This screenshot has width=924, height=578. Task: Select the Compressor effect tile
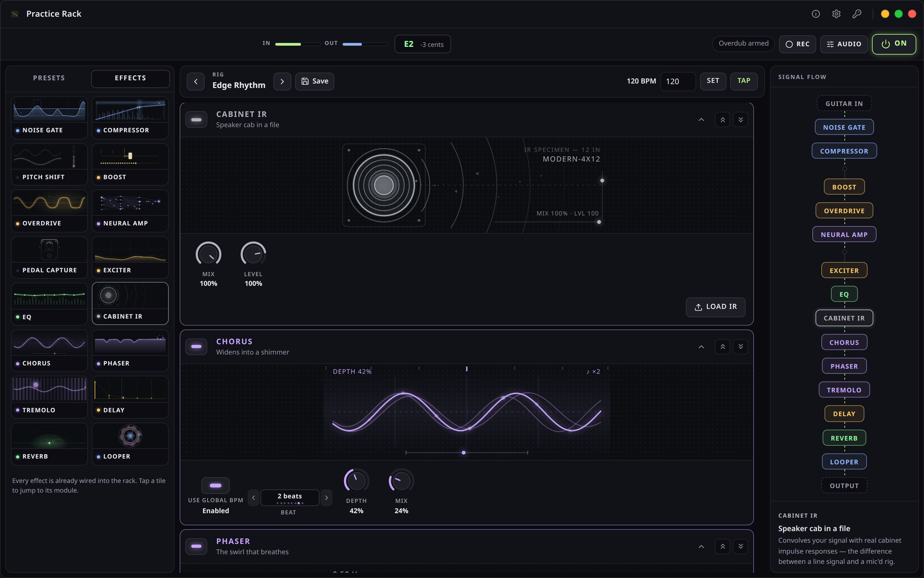(x=130, y=118)
